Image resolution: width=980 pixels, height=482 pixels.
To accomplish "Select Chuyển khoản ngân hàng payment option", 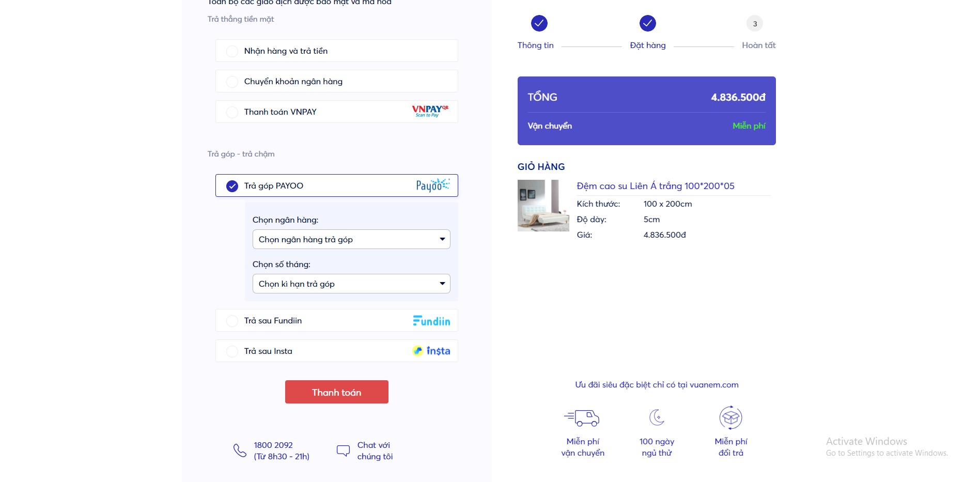I will coord(337,81).
